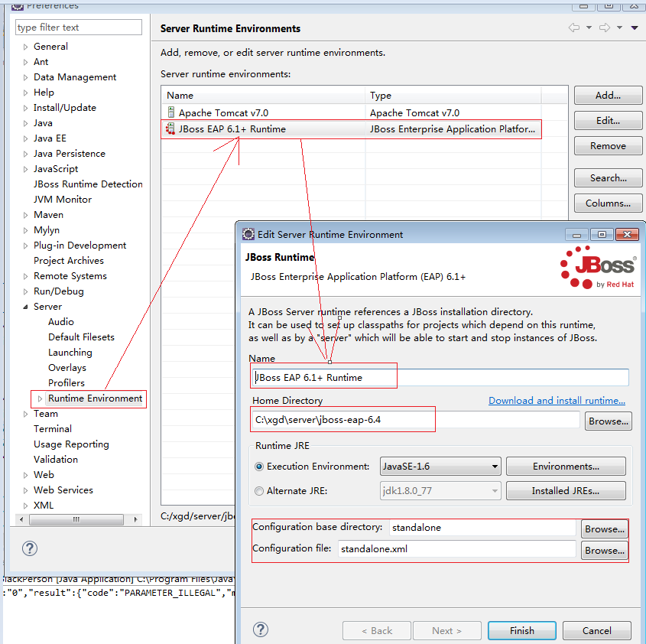Expand the Team preferences node
Image resolution: width=646 pixels, height=644 pixels.
pyautogui.click(x=25, y=414)
